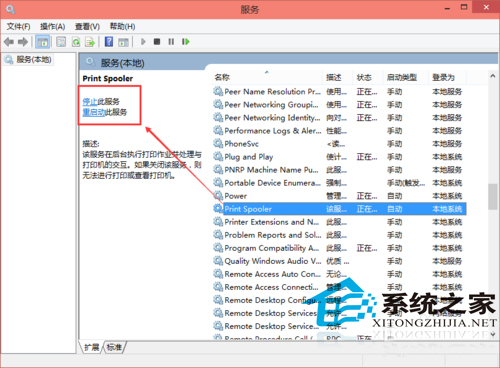500x368 pixels.
Task: Switch to the 标准 tab
Action: tap(114, 347)
